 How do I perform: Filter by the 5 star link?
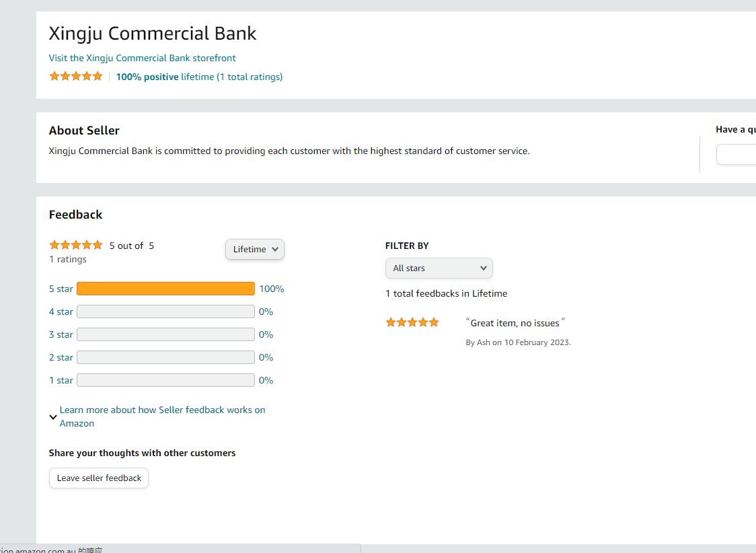(x=61, y=289)
